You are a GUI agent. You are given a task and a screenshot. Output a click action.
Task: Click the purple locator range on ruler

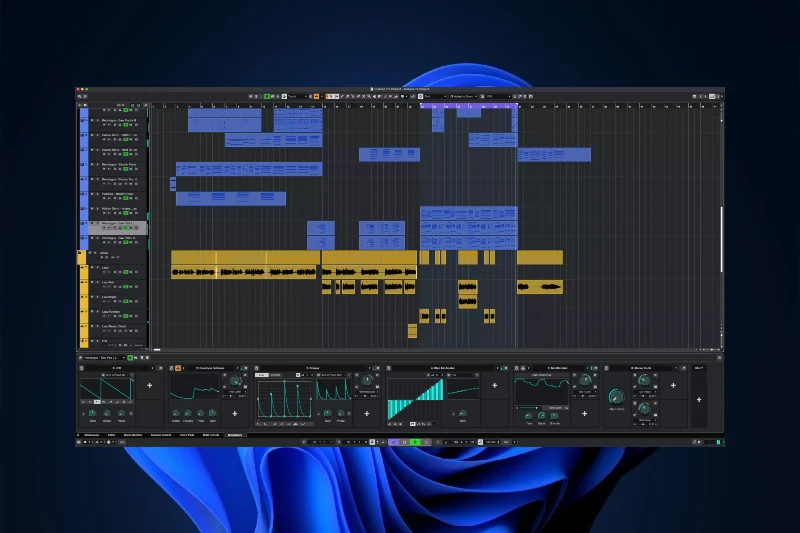pos(469,106)
